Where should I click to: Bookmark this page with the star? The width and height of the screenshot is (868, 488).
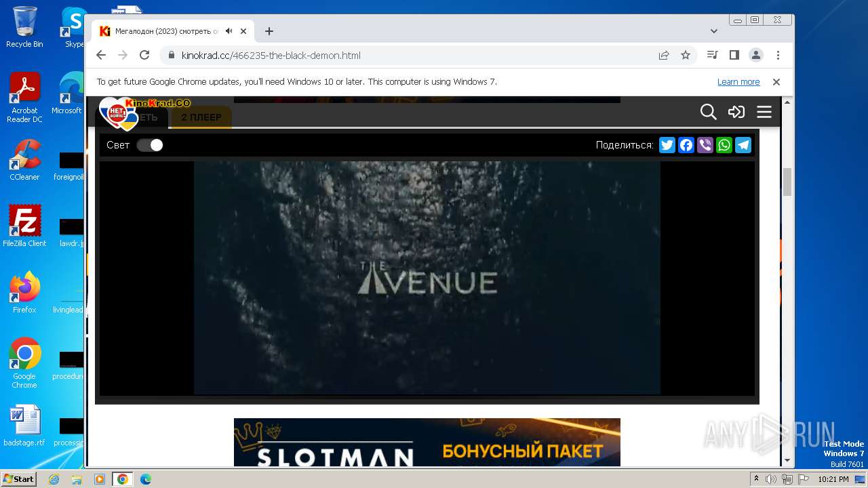(x=686, y=55)
